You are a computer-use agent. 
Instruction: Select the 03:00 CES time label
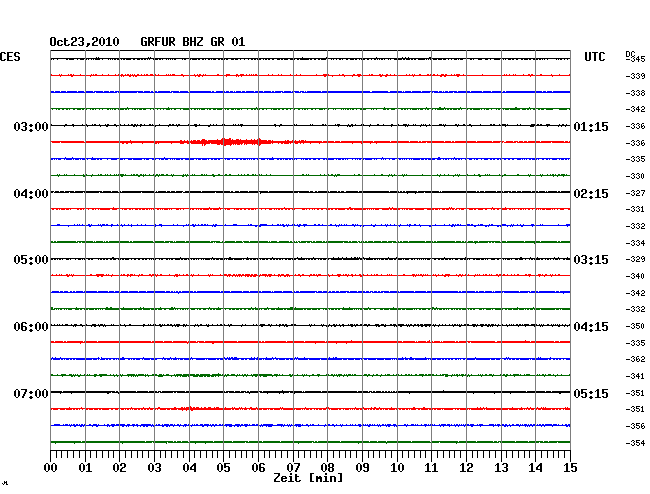pyautogui.click(x=31, y=126)
